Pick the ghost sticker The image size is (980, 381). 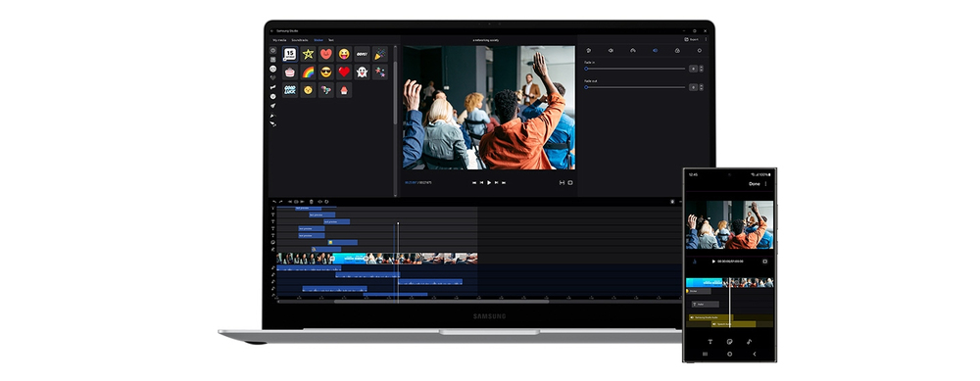coord(362,71)
